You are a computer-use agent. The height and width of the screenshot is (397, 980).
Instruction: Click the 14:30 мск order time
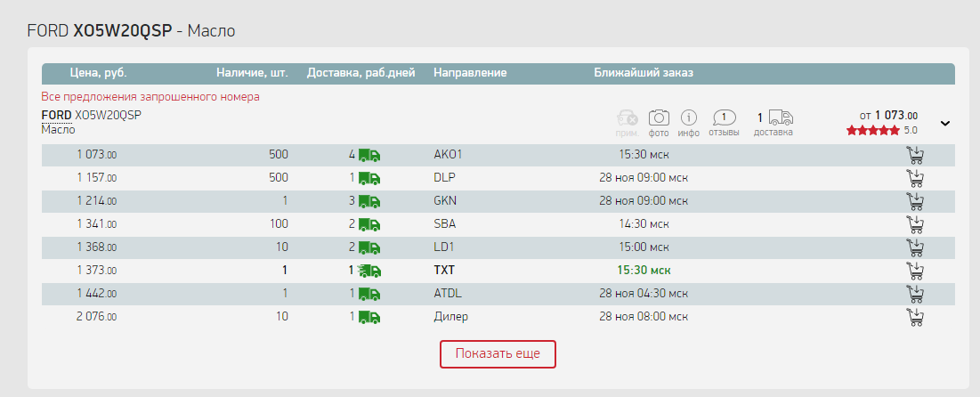644,224
